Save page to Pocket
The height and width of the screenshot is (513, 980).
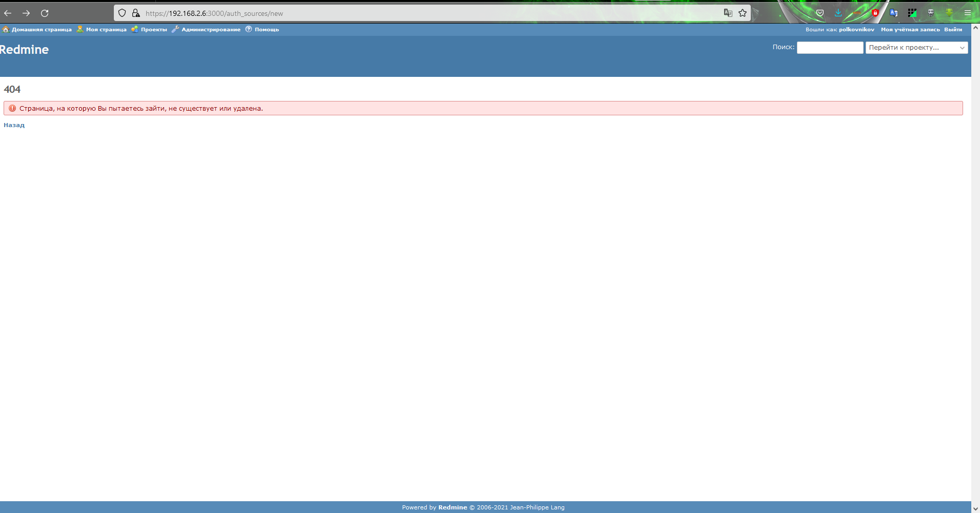820,13
